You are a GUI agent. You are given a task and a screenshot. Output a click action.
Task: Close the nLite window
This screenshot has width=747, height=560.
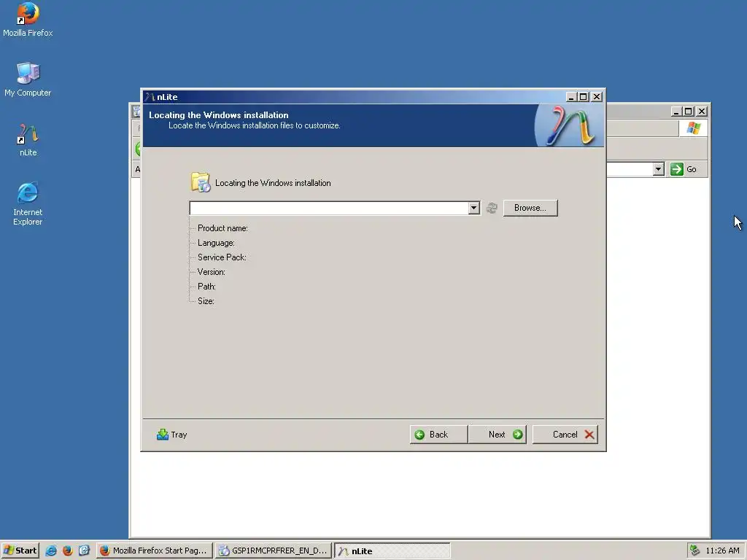[597, 97]
